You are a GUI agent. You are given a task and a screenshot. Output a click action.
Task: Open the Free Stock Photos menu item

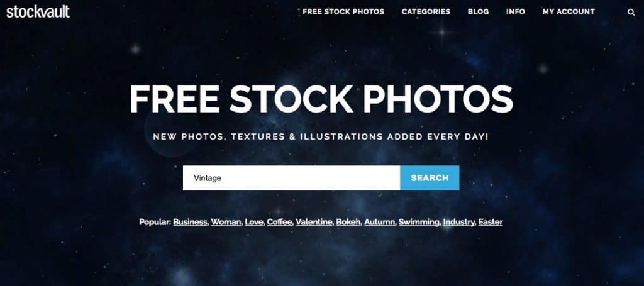click(x=343, y=11)
